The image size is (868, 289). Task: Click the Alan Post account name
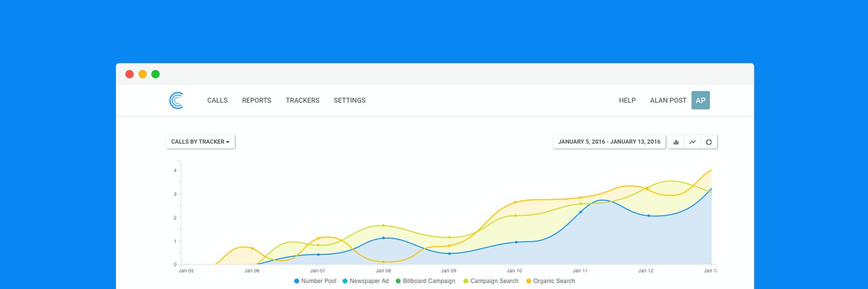668,101
